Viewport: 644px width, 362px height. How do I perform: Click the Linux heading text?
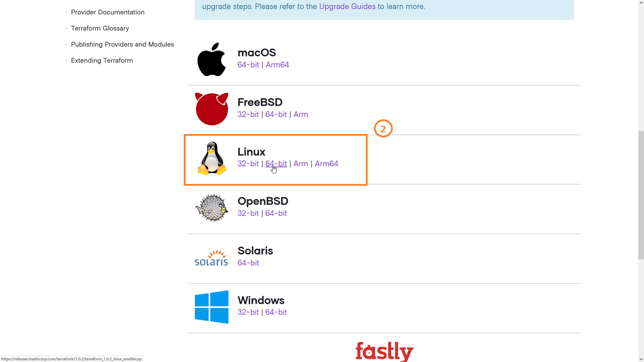[x=251, y=151]
